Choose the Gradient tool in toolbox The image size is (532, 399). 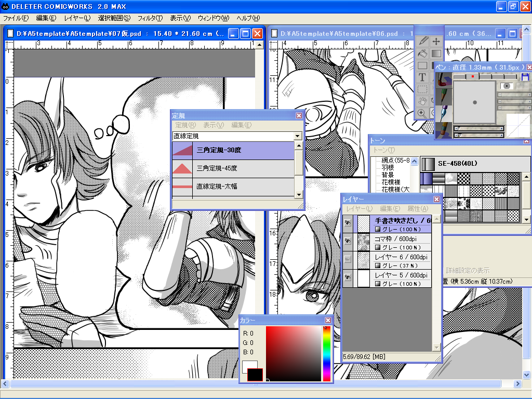(x=436, y=54)
